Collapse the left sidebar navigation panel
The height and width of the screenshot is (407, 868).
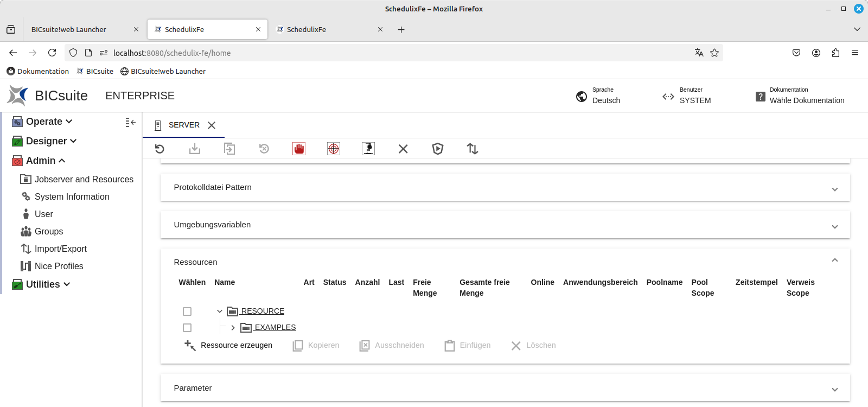tap(130, 123)
